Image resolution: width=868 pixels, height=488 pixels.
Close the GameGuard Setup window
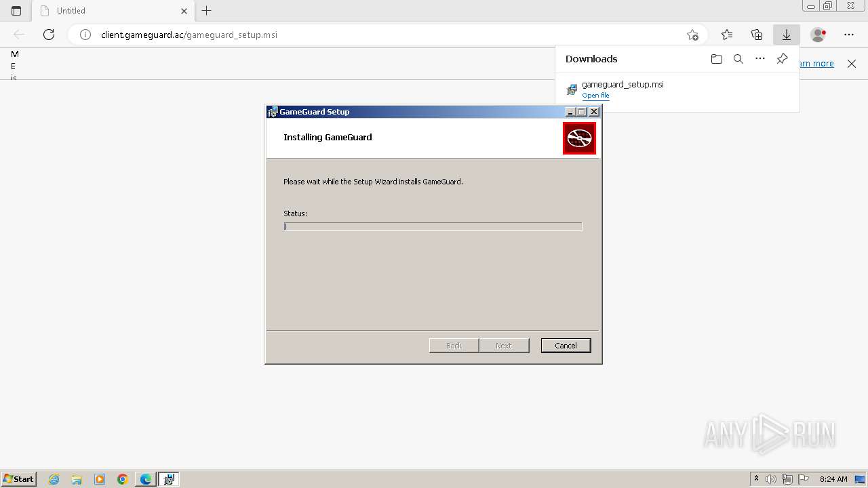[594, 112]
